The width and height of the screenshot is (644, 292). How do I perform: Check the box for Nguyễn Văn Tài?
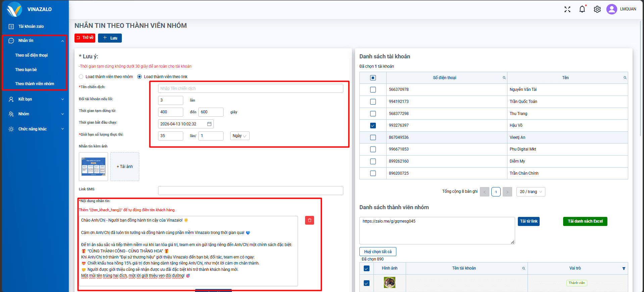(373, 90)
